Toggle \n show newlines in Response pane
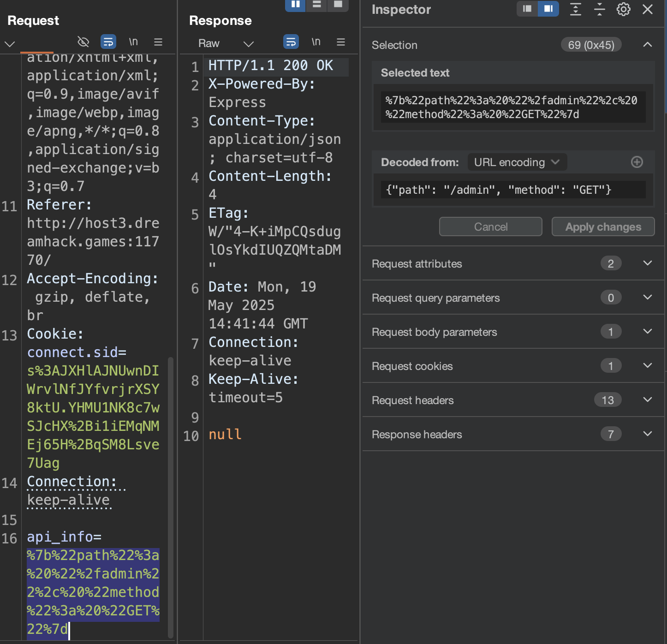Screen dimensions: 667x644 pos(316,42)
